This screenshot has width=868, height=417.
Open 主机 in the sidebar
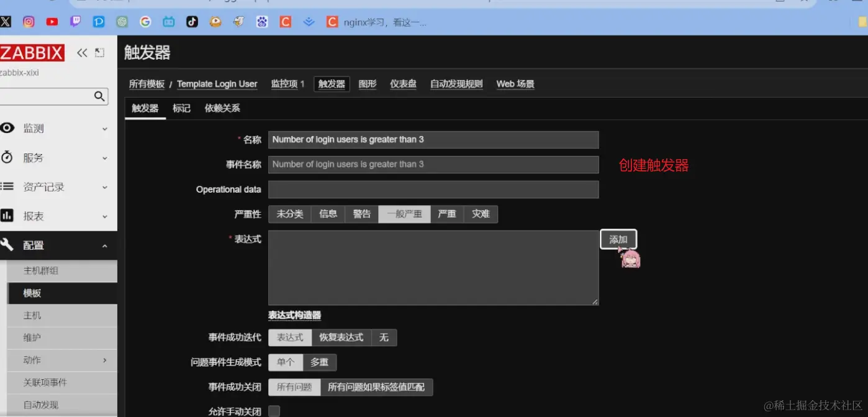62,316
